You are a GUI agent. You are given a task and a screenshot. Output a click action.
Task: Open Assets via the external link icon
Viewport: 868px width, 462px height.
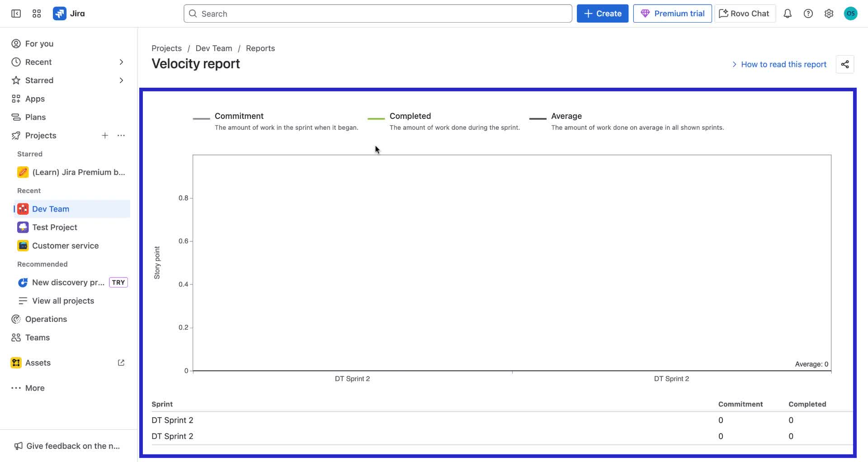point(121,362)
